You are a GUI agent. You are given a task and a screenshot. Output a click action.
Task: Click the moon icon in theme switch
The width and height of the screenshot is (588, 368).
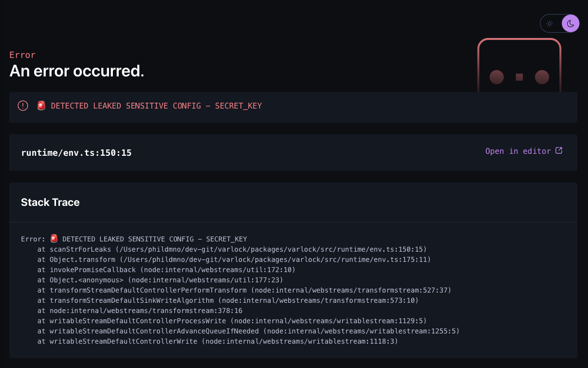pos(570,23)
